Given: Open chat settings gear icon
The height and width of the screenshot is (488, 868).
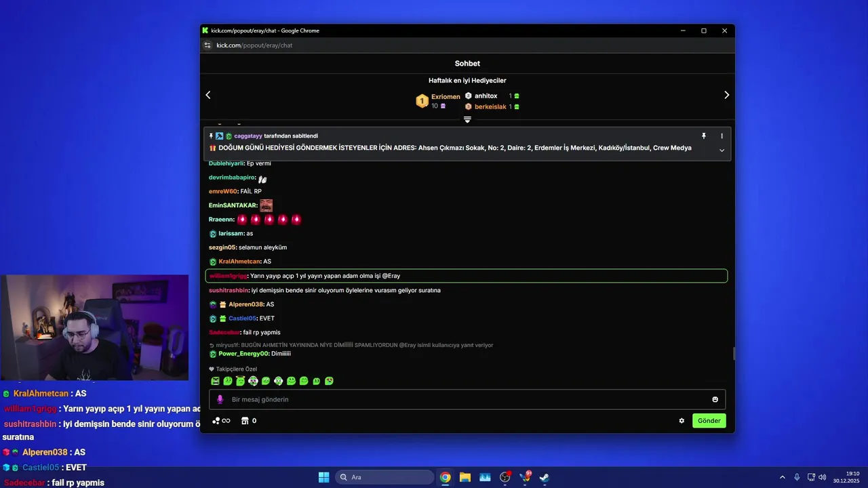Looking at the screenshot, I should (682, 421).
